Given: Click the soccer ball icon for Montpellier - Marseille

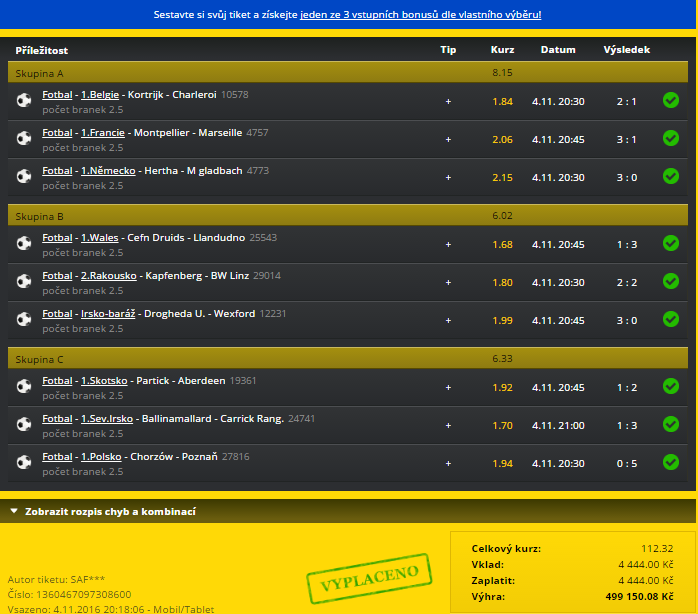Looking at the screenshot, I should tap(24, 138).
